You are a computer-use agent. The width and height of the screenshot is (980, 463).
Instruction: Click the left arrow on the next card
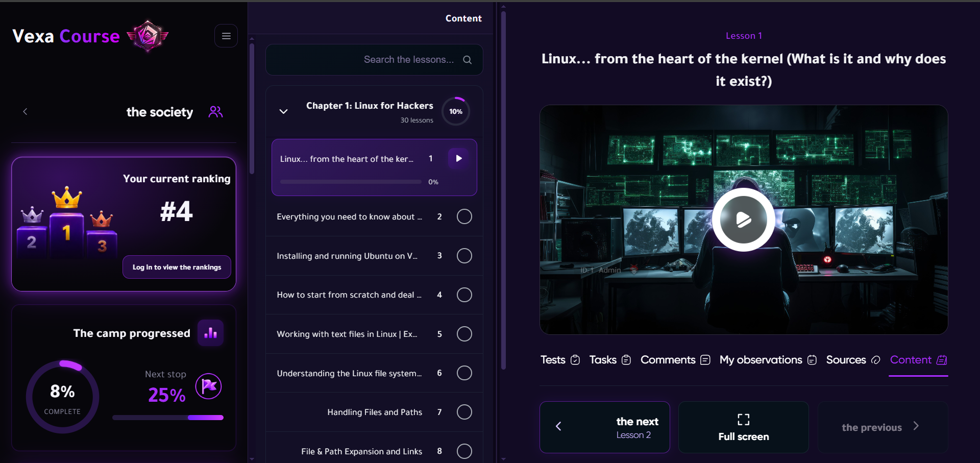pyautogui.click(x=558, y=426)
